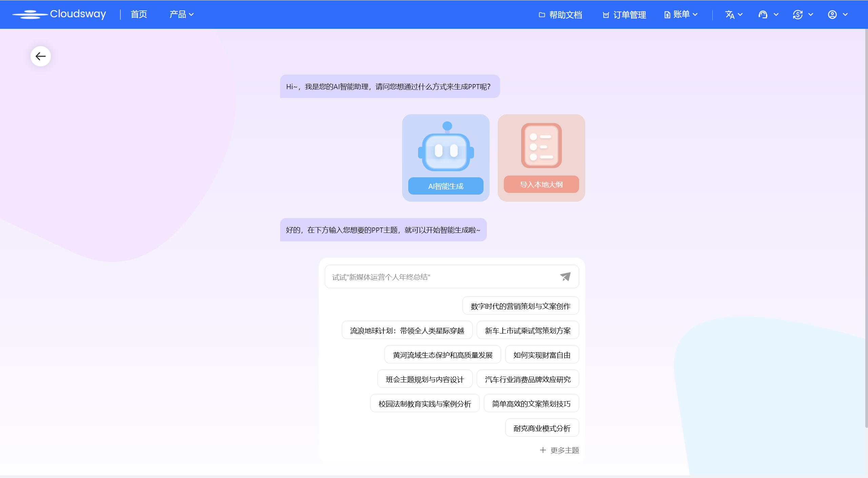Click the paper plane send icon
Screen dimensions: 868x478
point(565,276)
